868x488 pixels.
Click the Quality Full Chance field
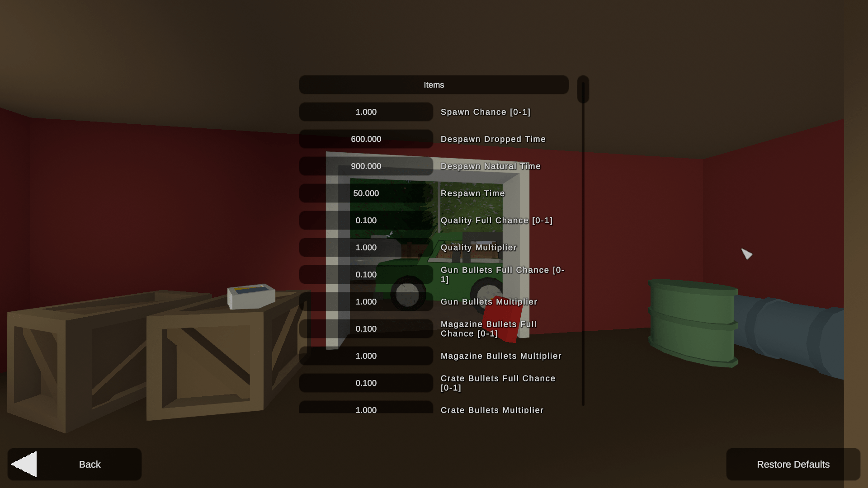365,221
